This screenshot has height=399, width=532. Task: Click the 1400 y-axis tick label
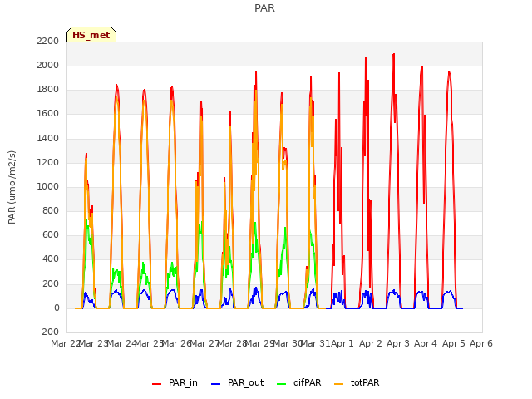[48, 139]
